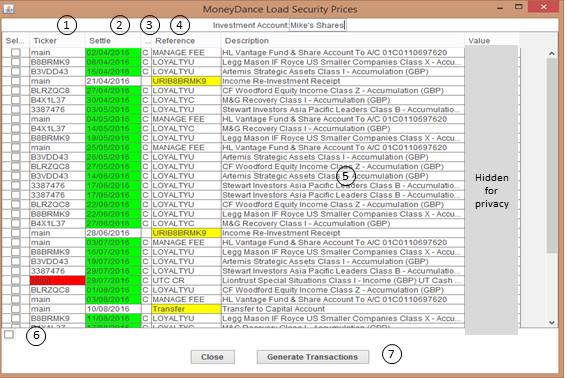Click the vertical scrollbar thumb
The width and height of the screenshot is (567, 378).
551,156
